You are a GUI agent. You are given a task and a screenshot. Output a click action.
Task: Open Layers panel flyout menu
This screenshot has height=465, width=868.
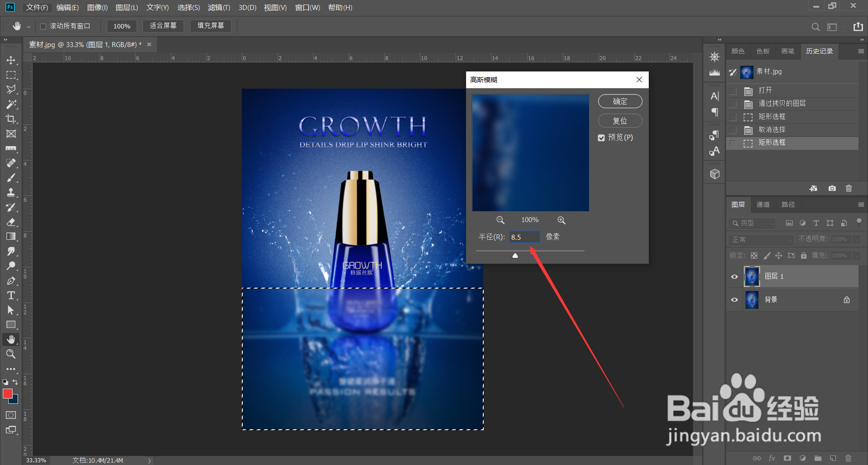(x=861, y=205)
